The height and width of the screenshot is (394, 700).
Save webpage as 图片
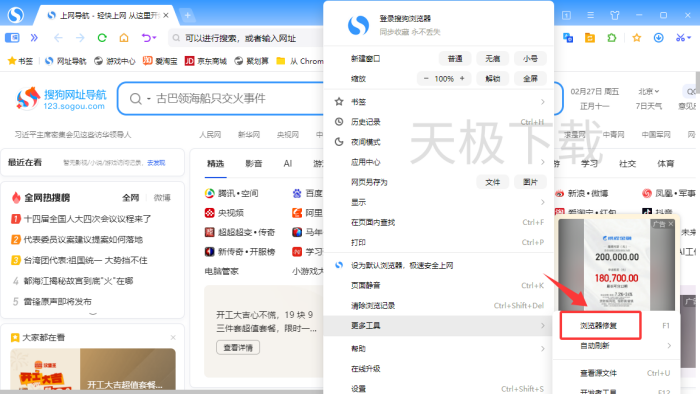[530, 182]
